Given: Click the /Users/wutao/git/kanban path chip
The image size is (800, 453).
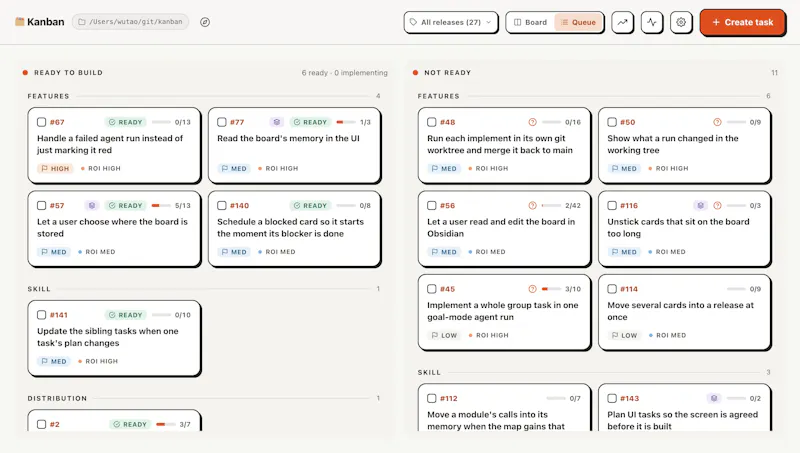Looking at the screenshot, I should point(130,22).
